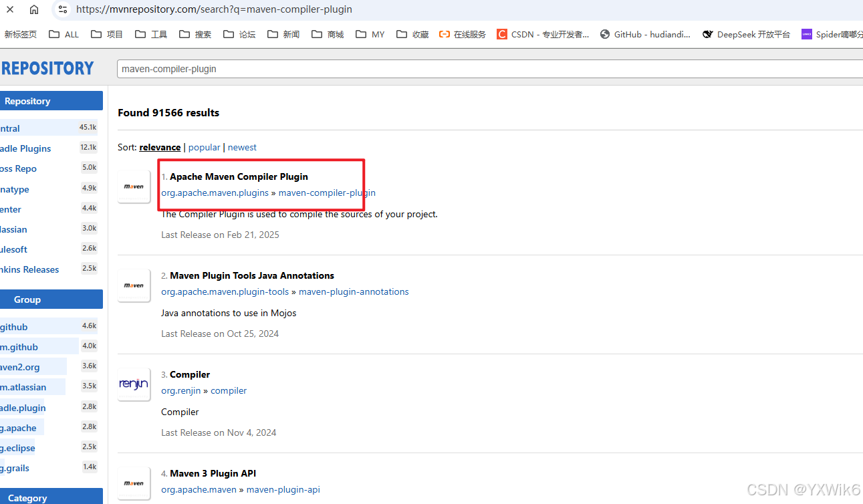
Task: Select 'Found 91566 results' heading text
Action: pos(168,112)
